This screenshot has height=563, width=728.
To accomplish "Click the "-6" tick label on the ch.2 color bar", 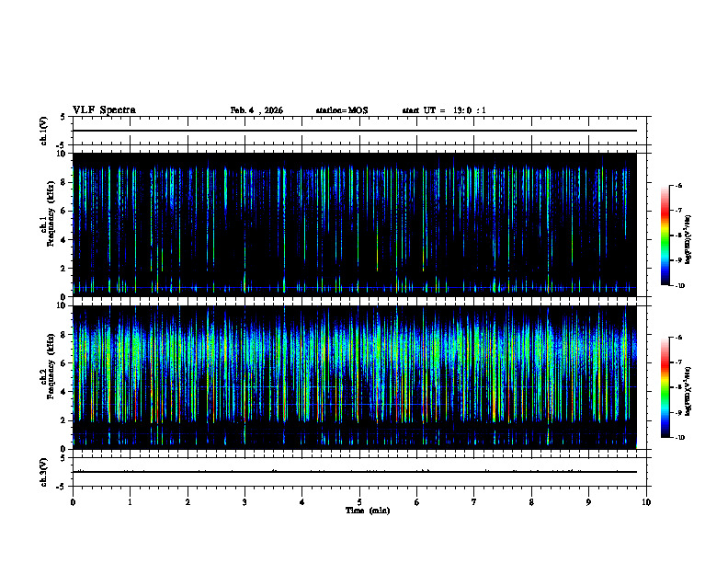I will tap(678, 338).
